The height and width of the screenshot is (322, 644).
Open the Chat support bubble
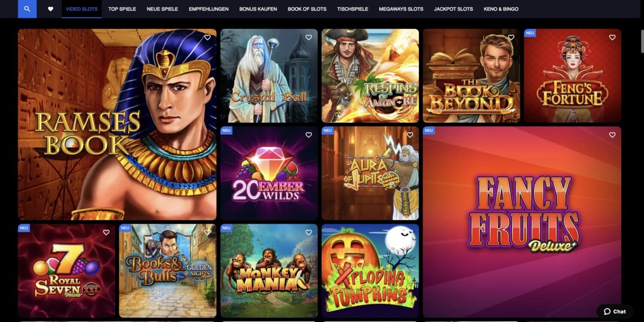(x=615, y=312)
